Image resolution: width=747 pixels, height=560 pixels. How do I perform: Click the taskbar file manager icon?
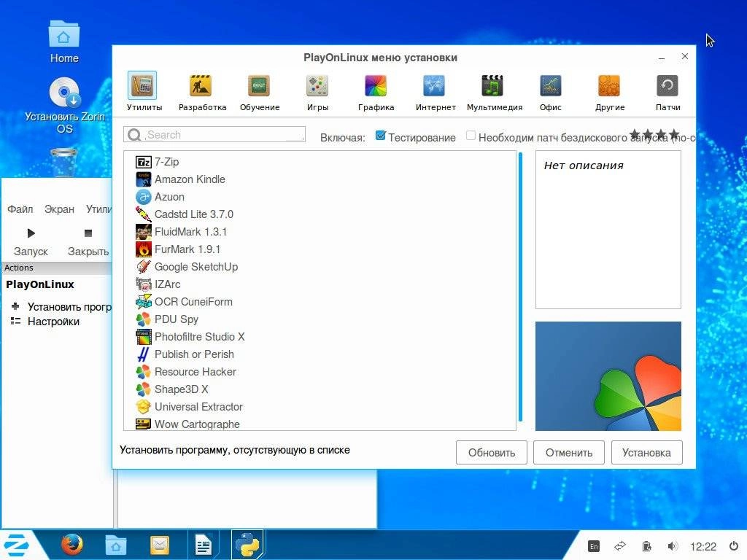coord(116,545)
